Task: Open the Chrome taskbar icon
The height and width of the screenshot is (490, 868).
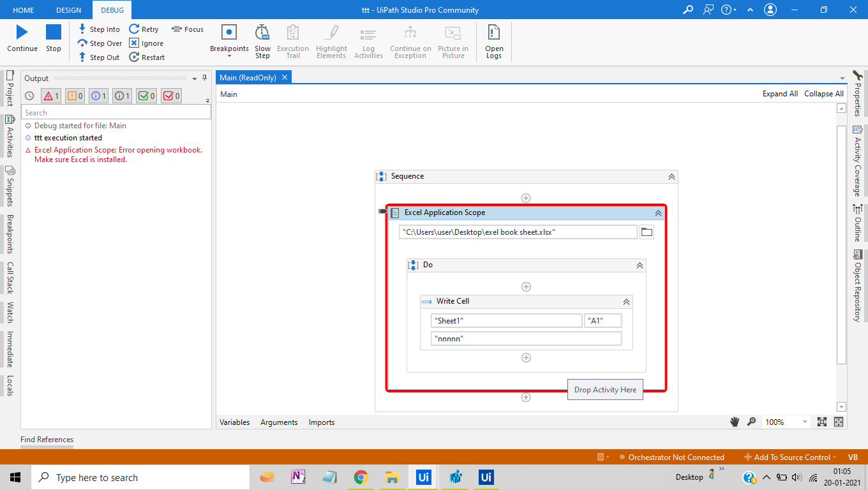Action: (x=361, y=477)
